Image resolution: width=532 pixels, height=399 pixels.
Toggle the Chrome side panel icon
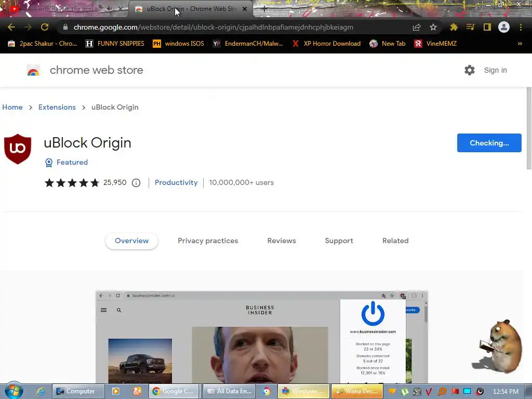coord(487,27)
